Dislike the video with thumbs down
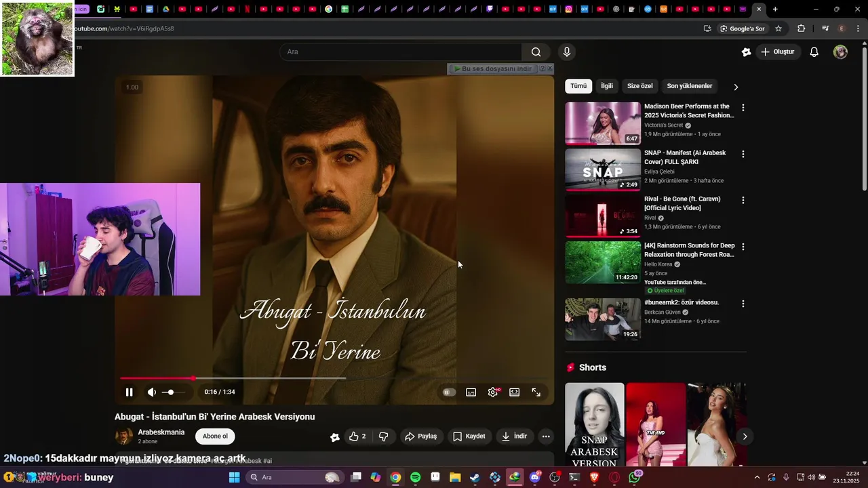868x488 pixels. coord(383,436)
